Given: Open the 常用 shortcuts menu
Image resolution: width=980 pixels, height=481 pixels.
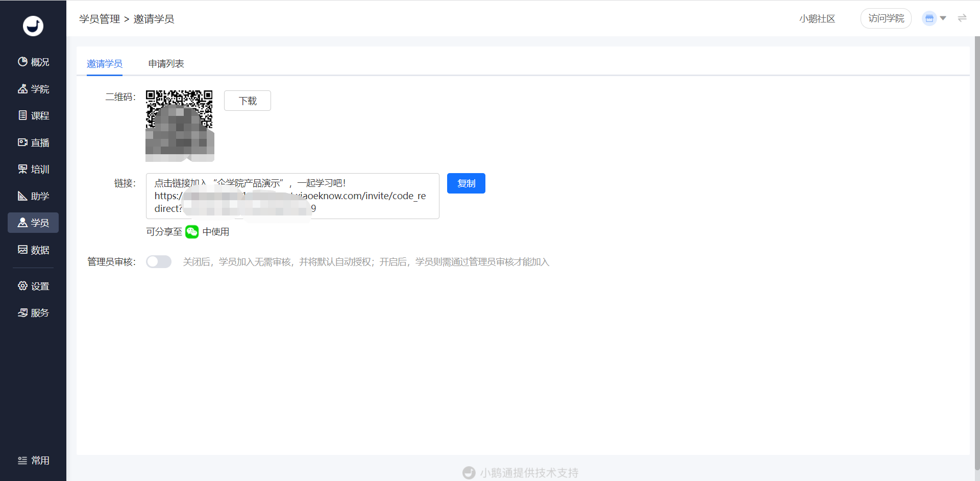Looking at the screenshot, I should click(x=33, y=460).
